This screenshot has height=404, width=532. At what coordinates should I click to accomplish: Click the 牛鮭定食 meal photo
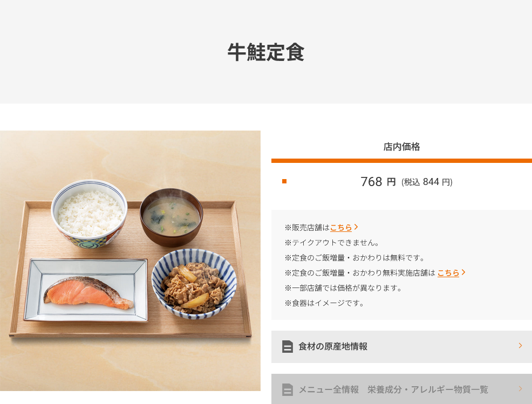pos(130,261)
